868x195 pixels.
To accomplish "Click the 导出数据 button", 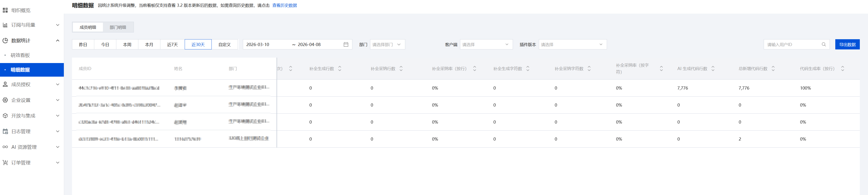I will [847, 44].
